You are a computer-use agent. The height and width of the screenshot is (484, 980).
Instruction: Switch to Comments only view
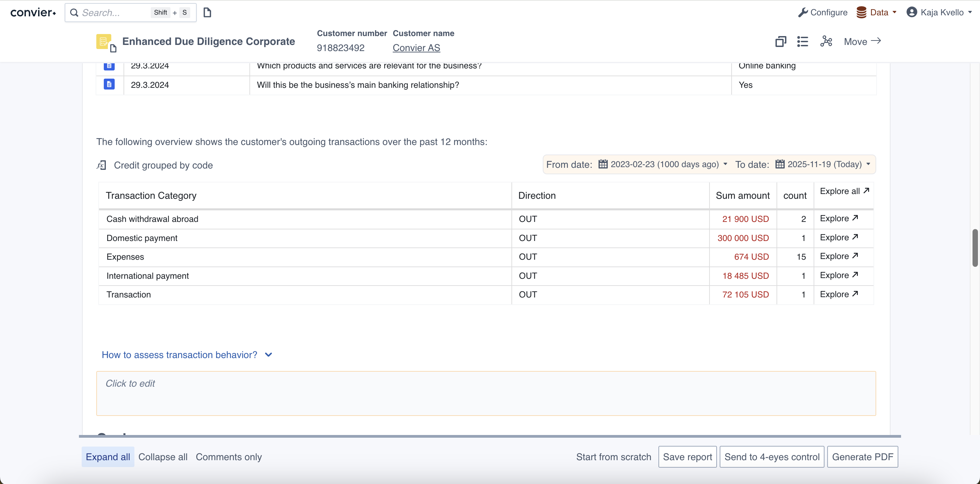[229, 457]
